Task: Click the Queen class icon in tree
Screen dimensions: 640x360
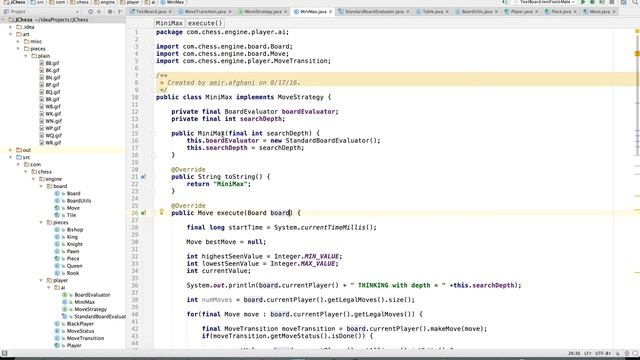Action: (x=57, y=266)
